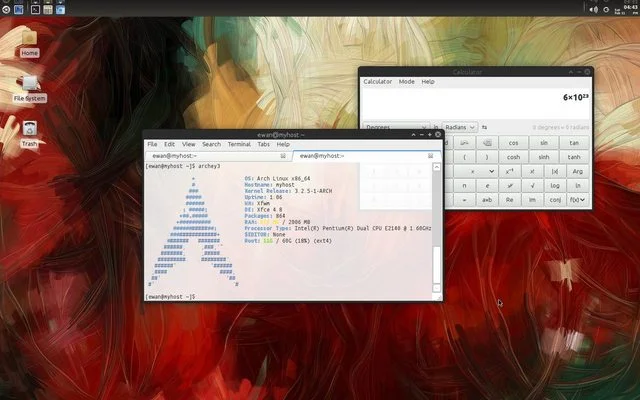Viewport: 640px width, 400px height.
Task: Click the a×b factorize key
Action: pyautogui.click(x=487, y=200)
